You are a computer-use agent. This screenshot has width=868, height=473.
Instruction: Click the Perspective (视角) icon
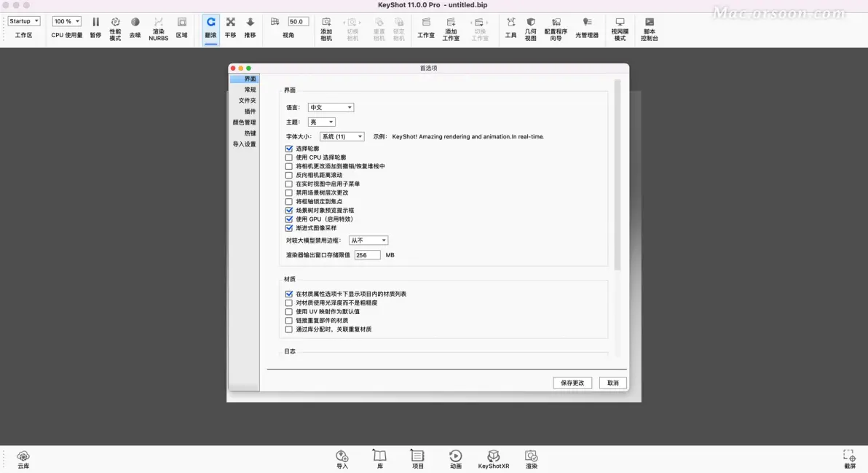[x=275, y=22]
